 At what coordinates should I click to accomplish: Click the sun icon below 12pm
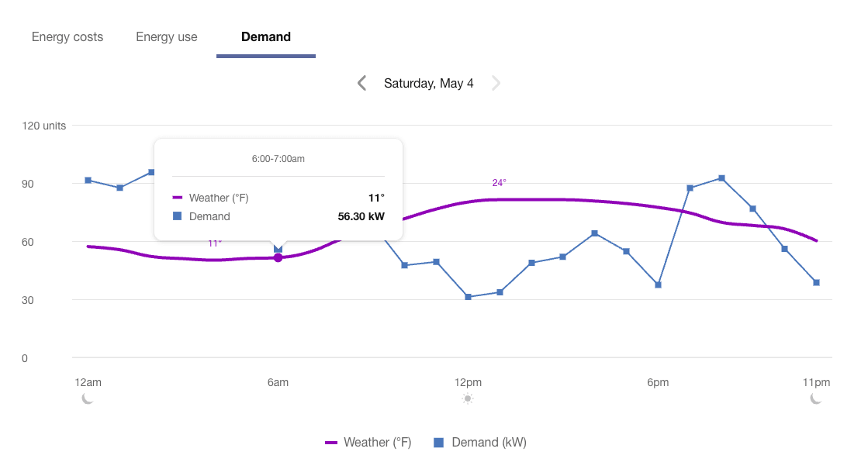point(468,398)
